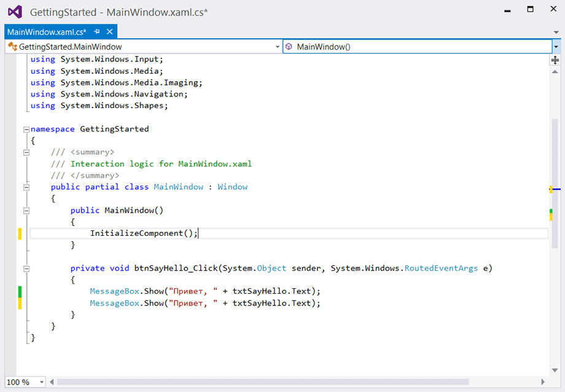Click the member dropdown arrow button
565x392 pixels.
tap(556, 47)
